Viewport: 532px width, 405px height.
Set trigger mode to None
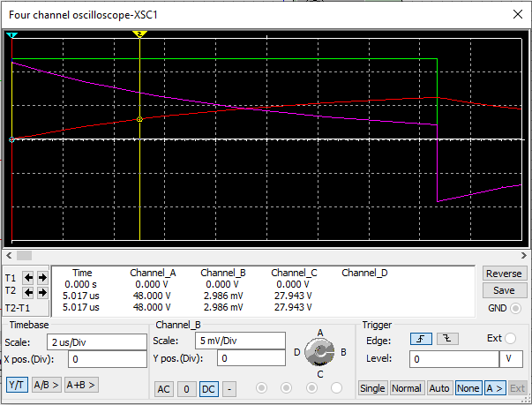pyautogui.click(x=468, y=388)
